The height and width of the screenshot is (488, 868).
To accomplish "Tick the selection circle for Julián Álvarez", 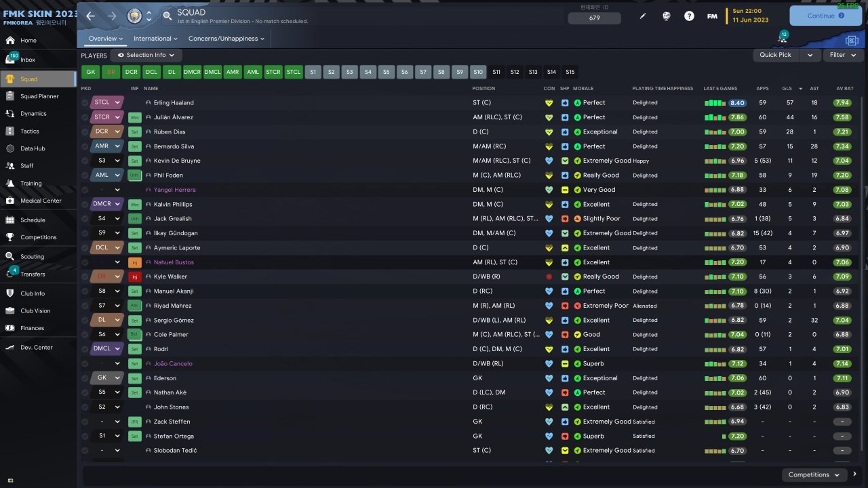I will [85, 117].
